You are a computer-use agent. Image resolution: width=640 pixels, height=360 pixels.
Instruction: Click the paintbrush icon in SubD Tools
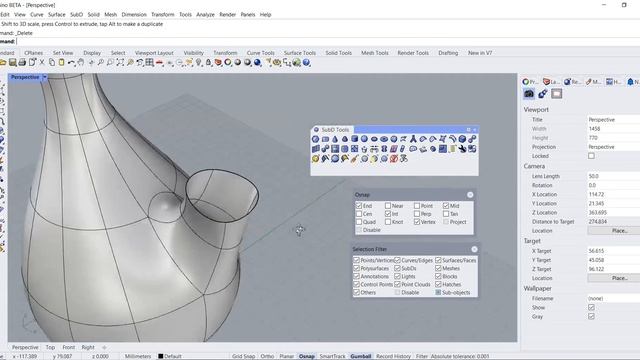(x=355, y=159)
